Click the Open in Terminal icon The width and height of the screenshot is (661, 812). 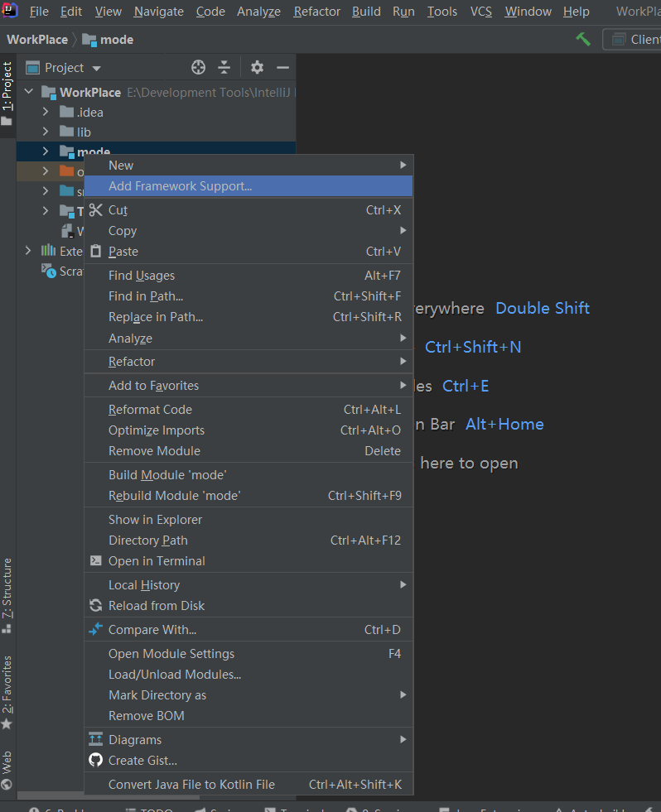(x=96, y=560)
